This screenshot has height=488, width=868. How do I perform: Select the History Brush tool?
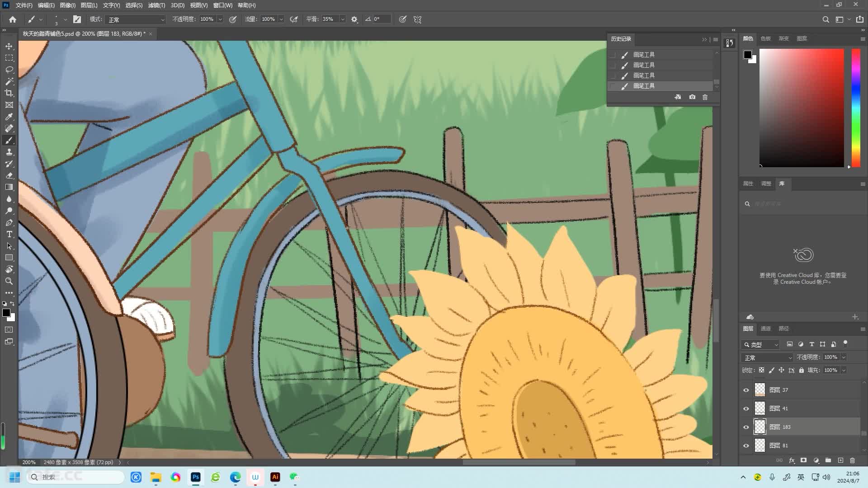point(9,164)
